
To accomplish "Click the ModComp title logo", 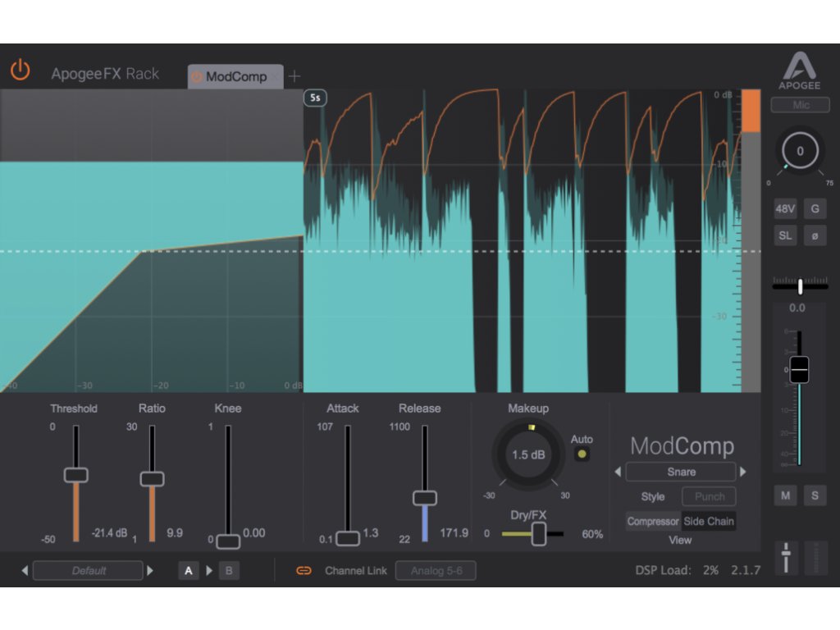I will (682, 445).
